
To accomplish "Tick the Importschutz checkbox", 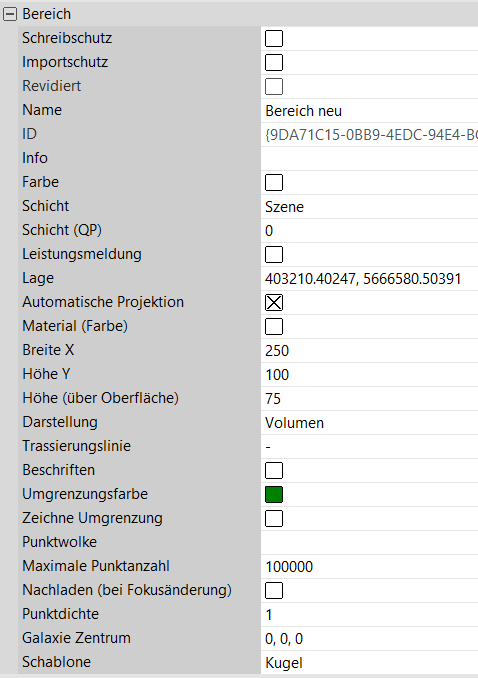I will (x=274, y=62).
